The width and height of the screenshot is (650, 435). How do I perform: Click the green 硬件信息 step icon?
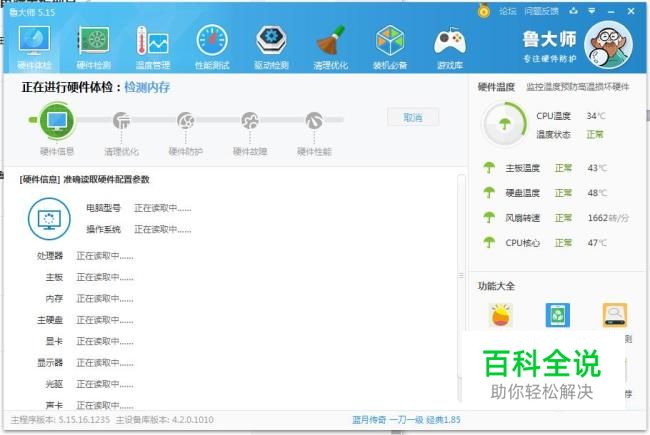[57, 120]
